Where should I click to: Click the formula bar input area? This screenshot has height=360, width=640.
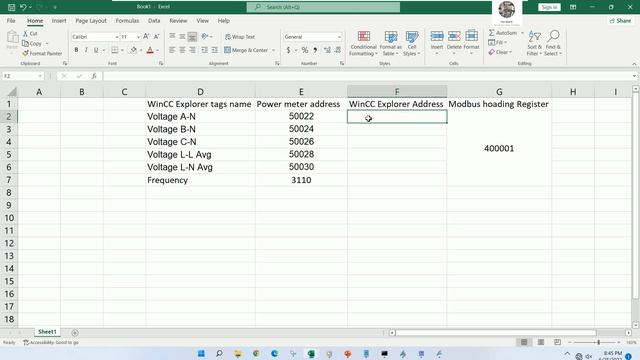pyautogui.click(x=367, y=76)
